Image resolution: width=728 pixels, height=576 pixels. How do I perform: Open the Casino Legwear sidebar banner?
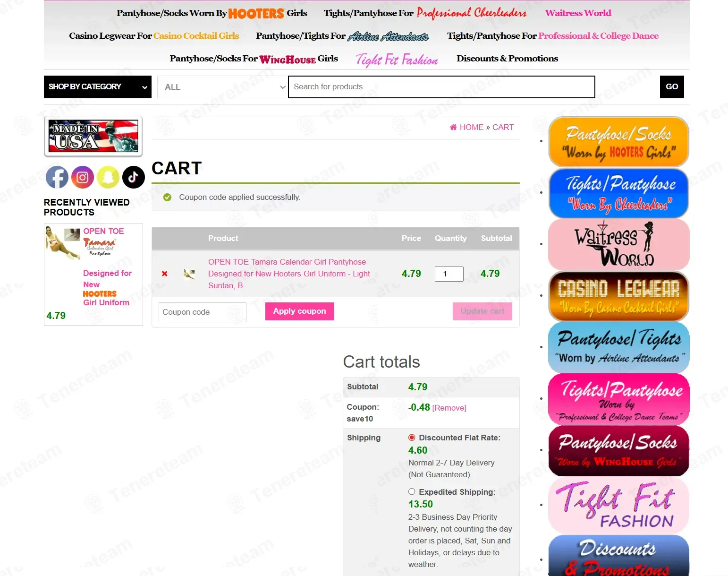618,296
